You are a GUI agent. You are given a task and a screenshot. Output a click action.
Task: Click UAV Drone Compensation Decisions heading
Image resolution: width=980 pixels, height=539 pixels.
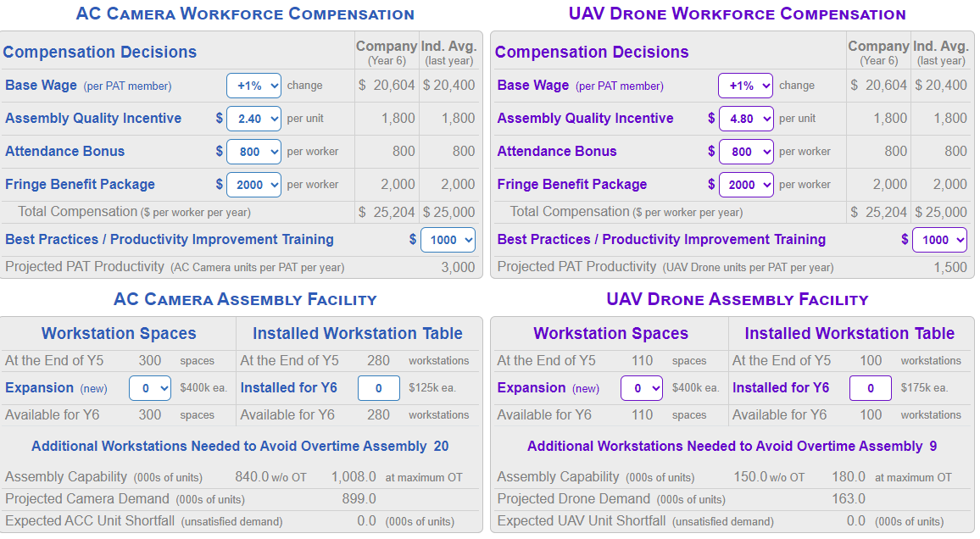pyautogui.click(x=592, y=52)
